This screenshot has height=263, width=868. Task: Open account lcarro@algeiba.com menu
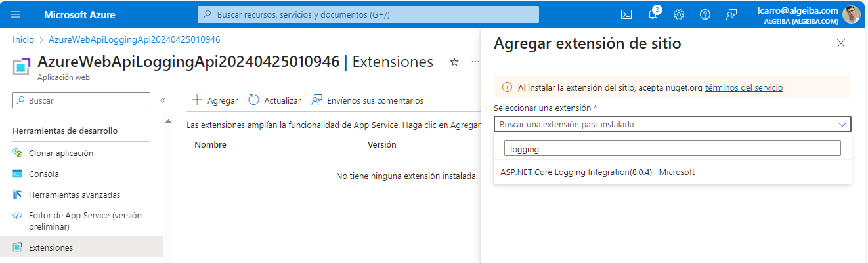pyautogui.click(x=797, y=15)
